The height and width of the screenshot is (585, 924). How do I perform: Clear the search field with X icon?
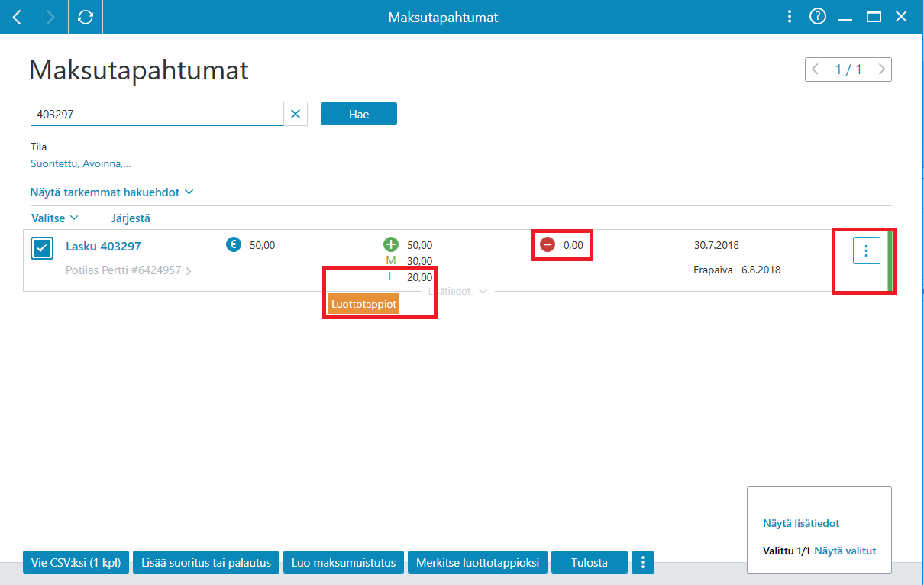(x=296, y=115)
